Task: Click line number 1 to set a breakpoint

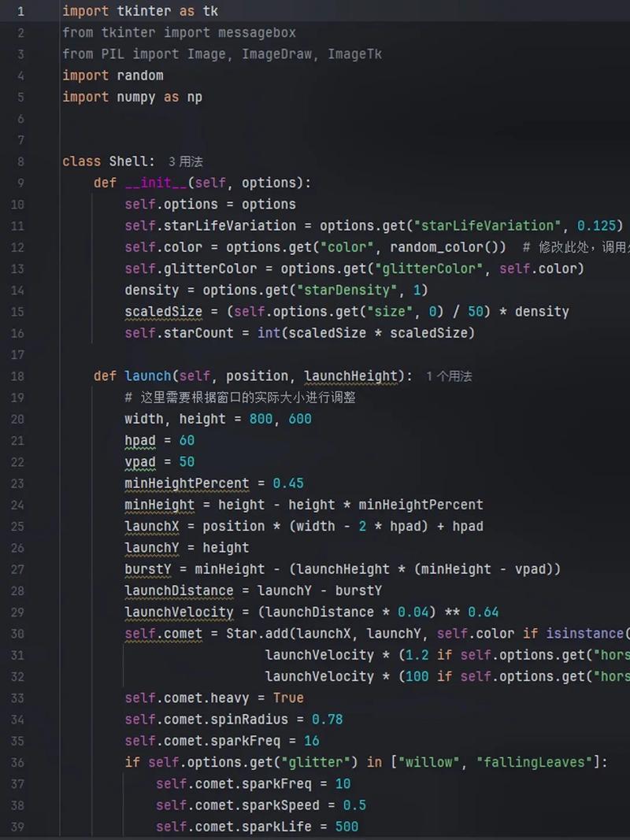Action: click(x=18, y=11)
